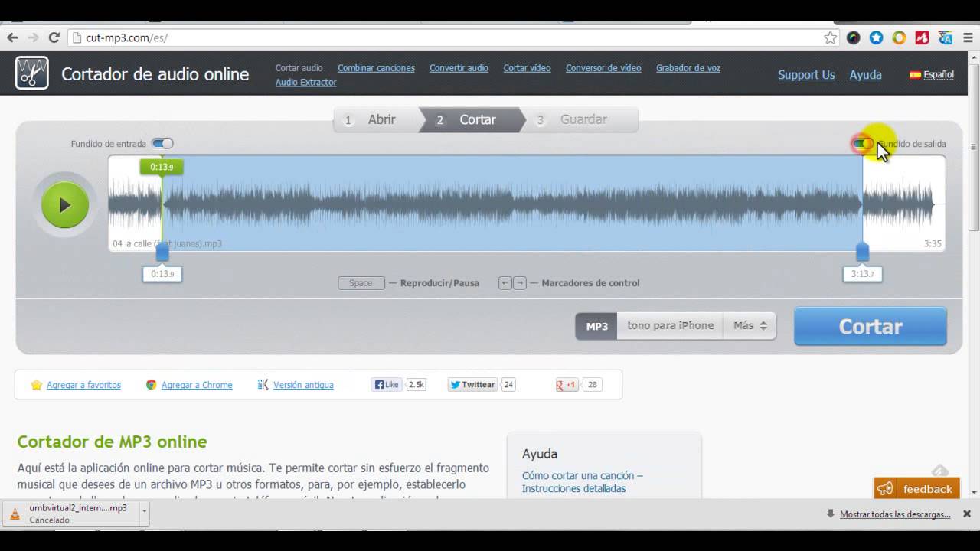Click the blue Cortar button

(x=871, y=327)
